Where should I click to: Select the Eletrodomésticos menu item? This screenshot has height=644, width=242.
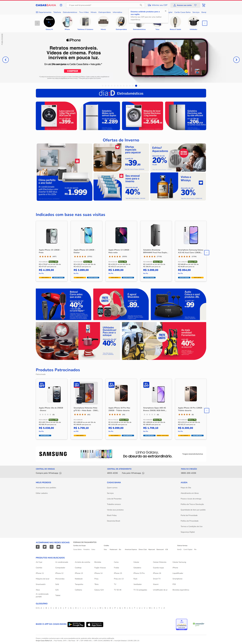point(70,12)
